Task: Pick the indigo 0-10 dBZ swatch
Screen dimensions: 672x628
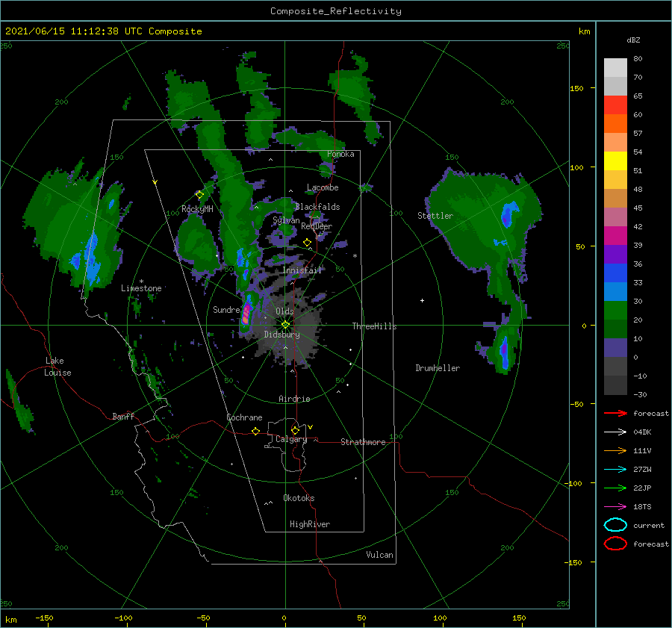Action: (x=615, y=348)
